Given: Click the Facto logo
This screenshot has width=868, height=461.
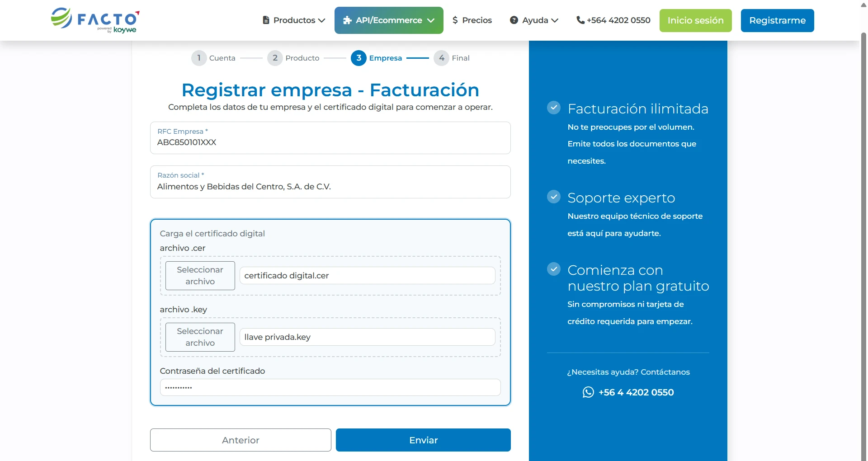Looking at the screenshot, I should pos(95,20).
